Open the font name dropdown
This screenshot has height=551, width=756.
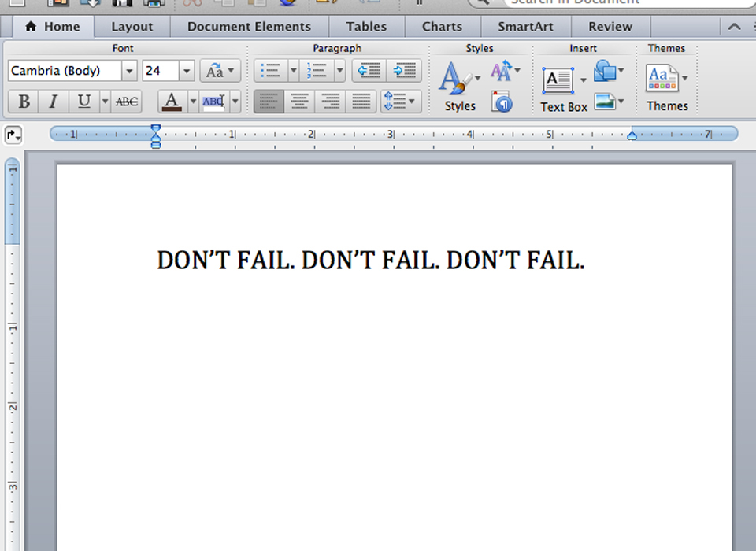pyautogui.click(x=129, y=71)
